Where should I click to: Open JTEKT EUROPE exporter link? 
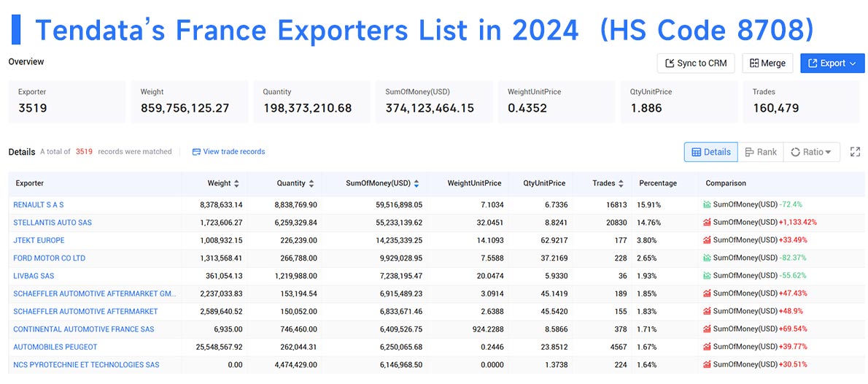click(39, 240)
